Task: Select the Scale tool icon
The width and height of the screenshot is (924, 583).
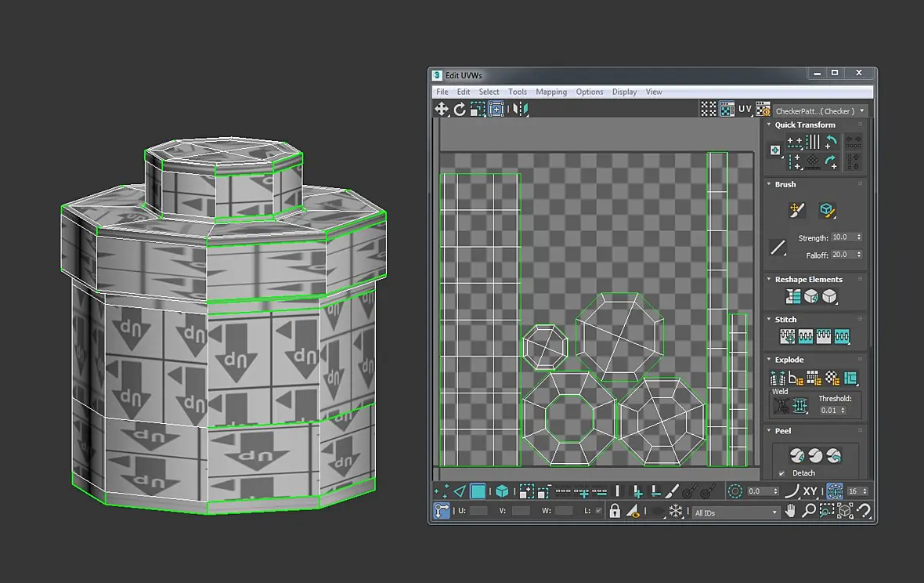Action: click(x=478, y=109)
